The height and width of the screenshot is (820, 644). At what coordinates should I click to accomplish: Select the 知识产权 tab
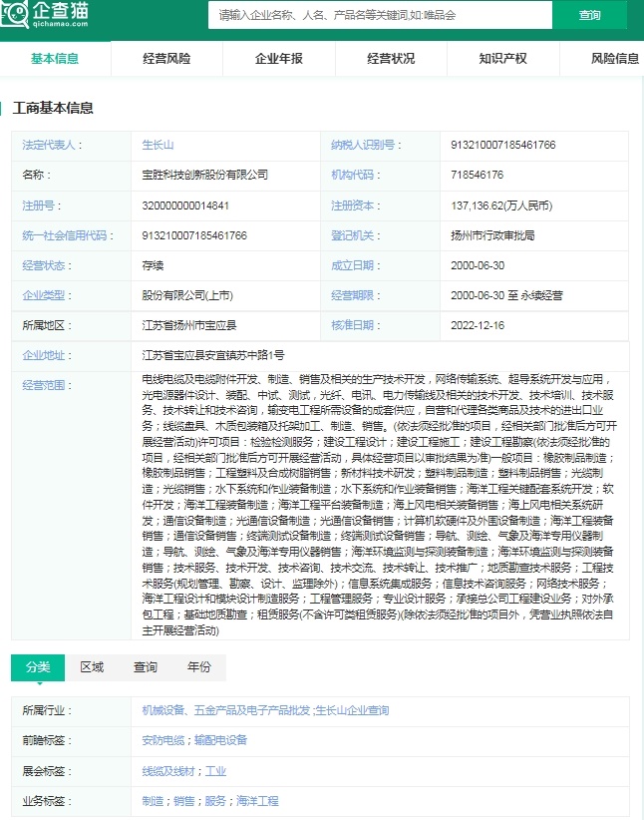(x=502, y=59)
